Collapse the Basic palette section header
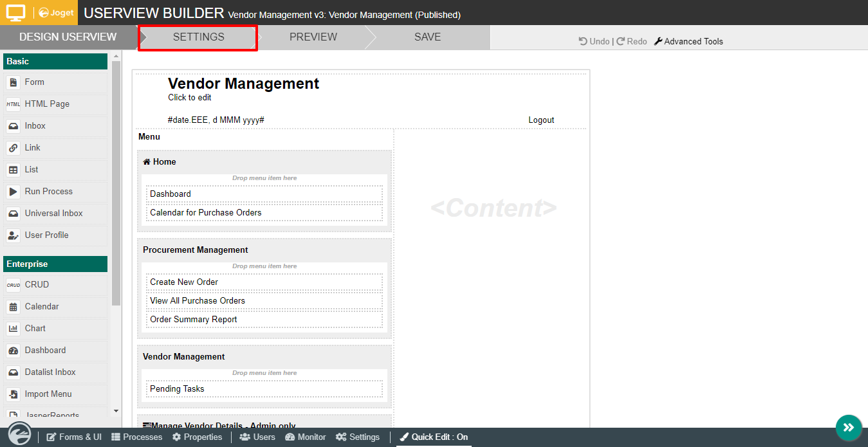 pyautogui.click(x=55, y=62)
